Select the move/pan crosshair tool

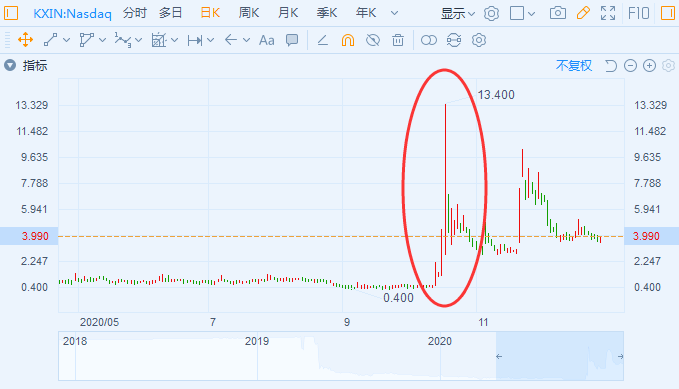[x=26, y=40]
